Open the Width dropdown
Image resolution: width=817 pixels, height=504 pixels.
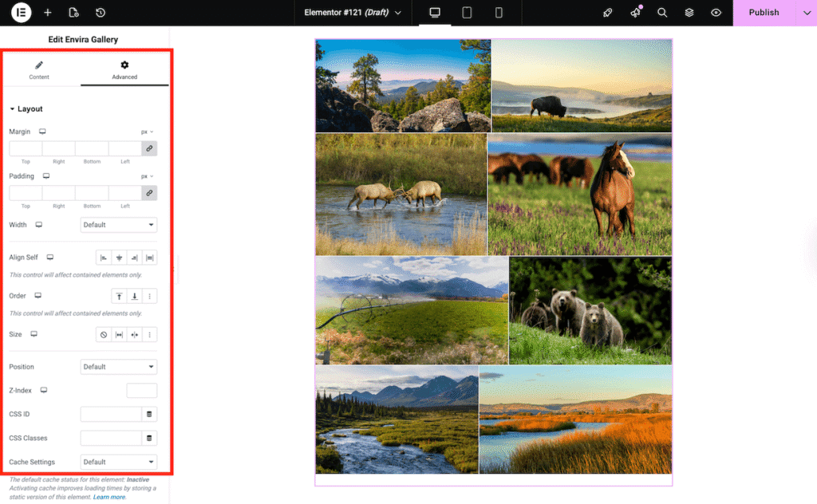tap(118, 224)
